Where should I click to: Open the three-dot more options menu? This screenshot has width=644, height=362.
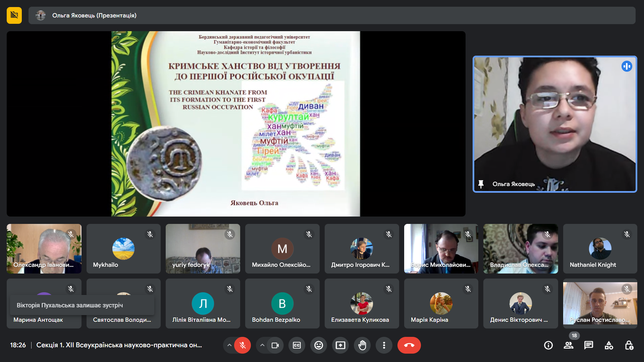click(x=384, y=345)
